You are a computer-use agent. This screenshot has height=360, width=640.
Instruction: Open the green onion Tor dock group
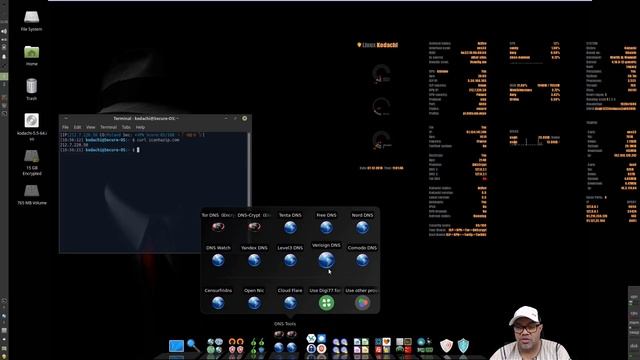(257, 346)
